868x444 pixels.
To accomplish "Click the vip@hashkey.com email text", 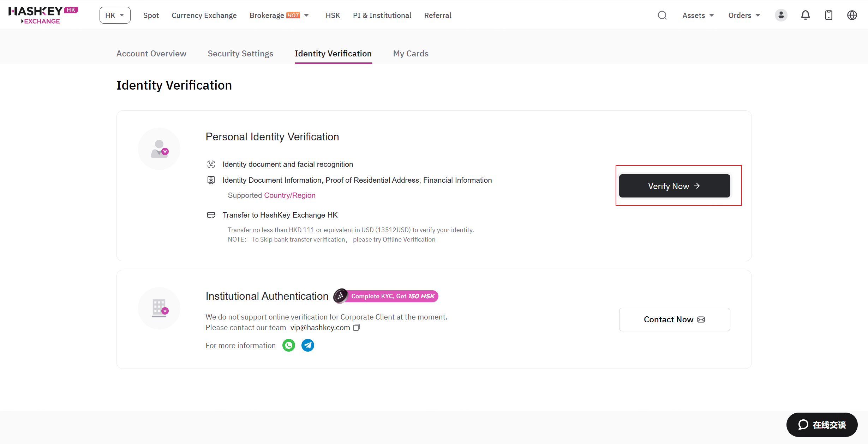I will pos(320,328).
